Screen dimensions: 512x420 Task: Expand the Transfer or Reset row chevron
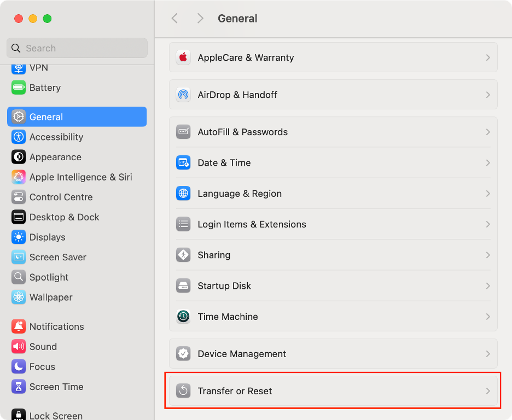coord(488,391)
